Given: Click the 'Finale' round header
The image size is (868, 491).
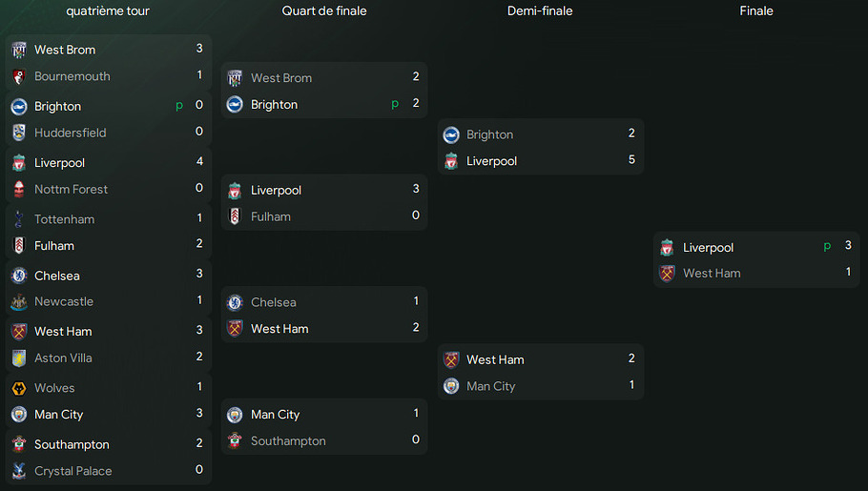Looking at the screenshot, I should pyautogui.click(x=756, y=11).
